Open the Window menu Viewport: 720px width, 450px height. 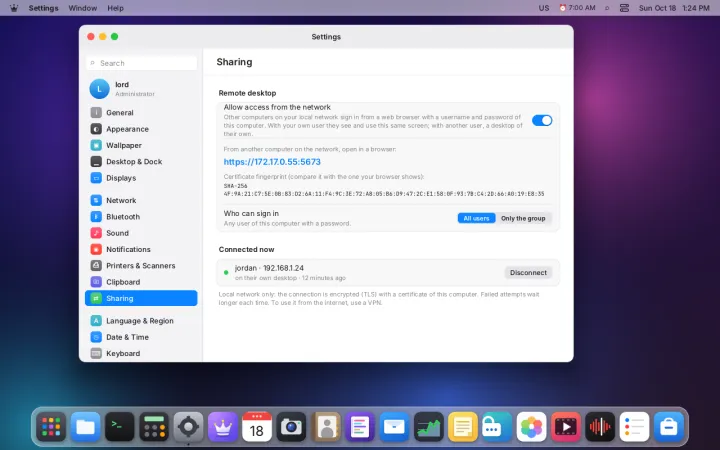coord(83,8)
